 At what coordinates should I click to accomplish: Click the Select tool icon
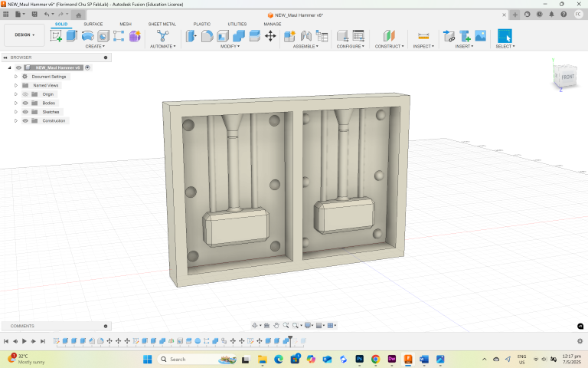[x=505, y=36]
